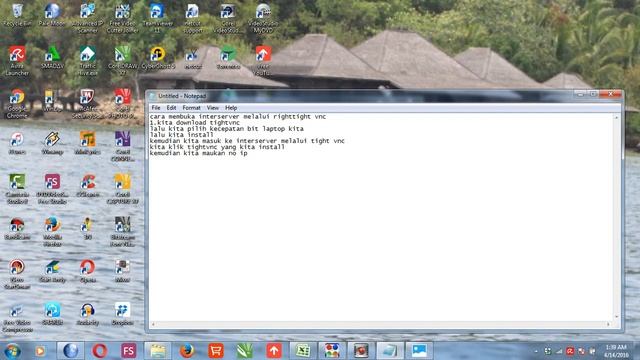Open Notepad Help menu
Screen dimensions: 640x360
pyautogui.click(x=231, y=108)
